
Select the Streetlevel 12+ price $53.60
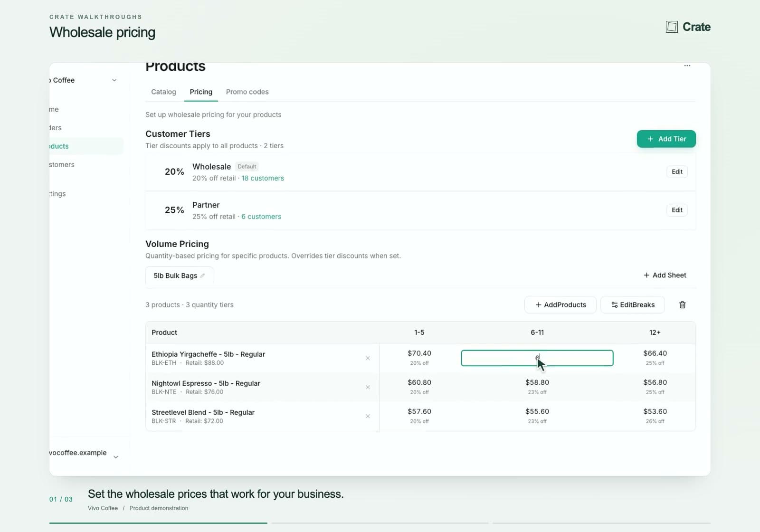655,411
